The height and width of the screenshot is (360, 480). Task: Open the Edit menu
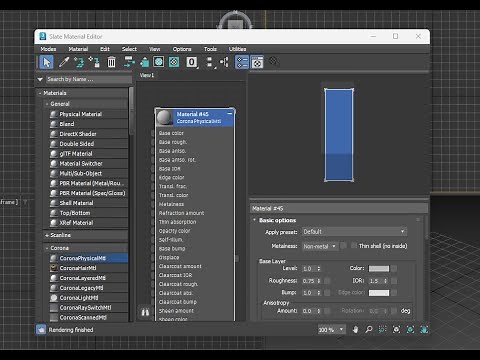105,49
